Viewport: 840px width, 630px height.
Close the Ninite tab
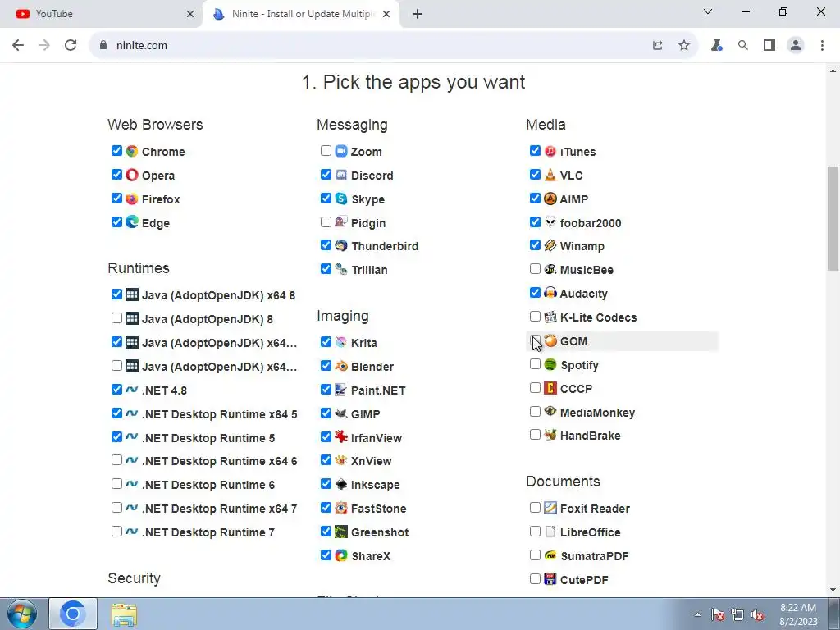(386, 14)
